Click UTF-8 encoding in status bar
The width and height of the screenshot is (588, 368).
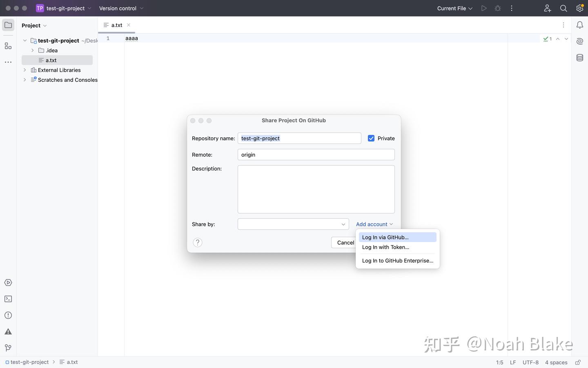point(530,362)
